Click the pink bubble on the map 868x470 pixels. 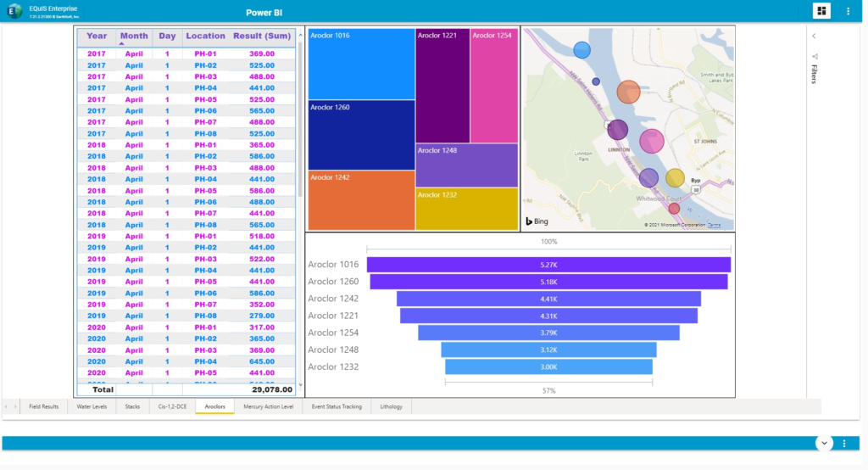coord(651,141)
